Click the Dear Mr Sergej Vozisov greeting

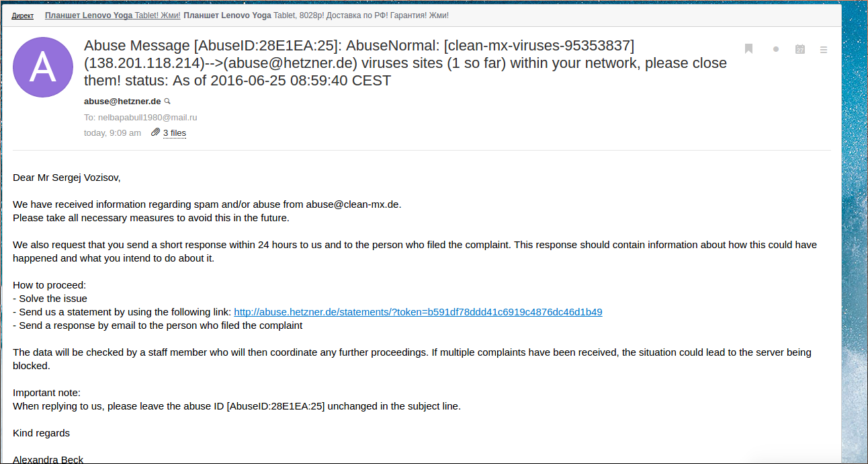coord(67,178)
